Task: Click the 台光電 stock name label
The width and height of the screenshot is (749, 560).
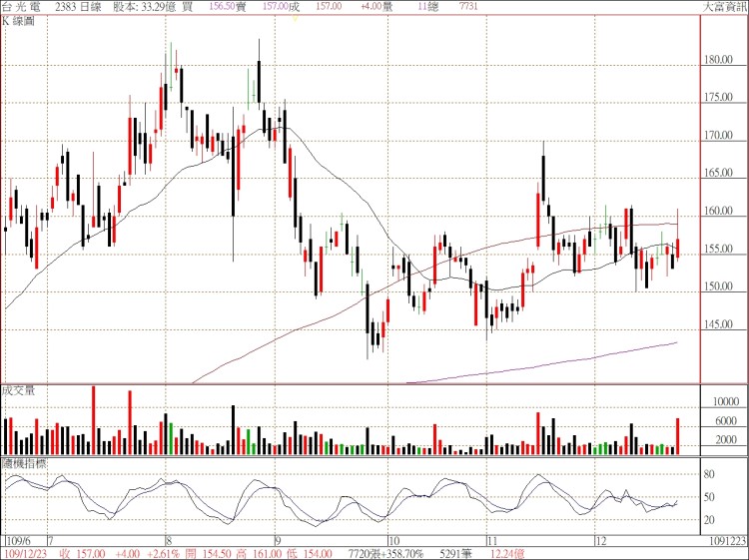Action: point(22,7)
